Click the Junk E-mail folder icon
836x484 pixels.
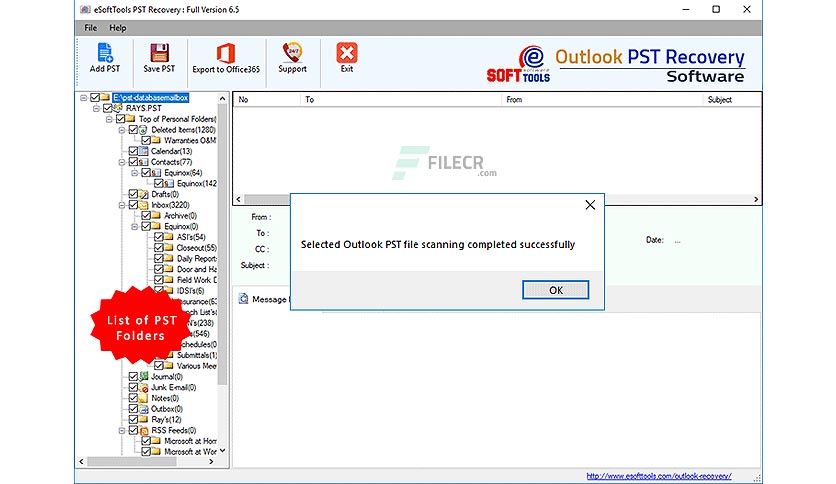143,388
